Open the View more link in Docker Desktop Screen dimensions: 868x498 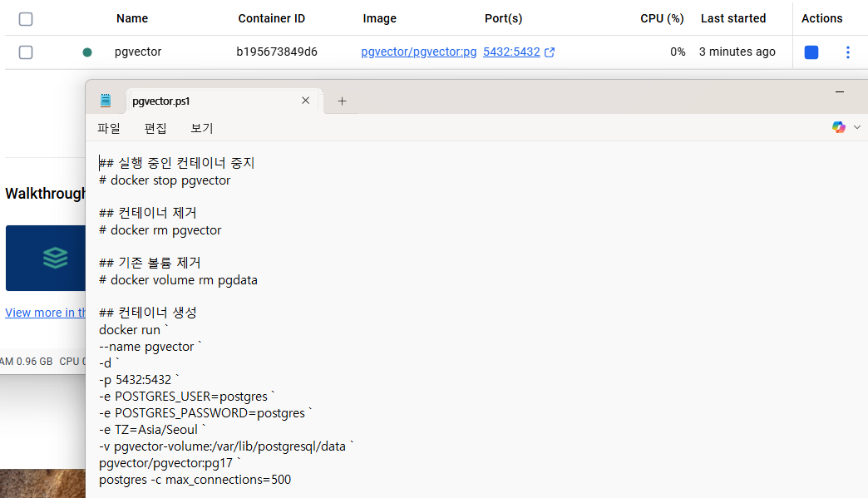tap(46, 313)
